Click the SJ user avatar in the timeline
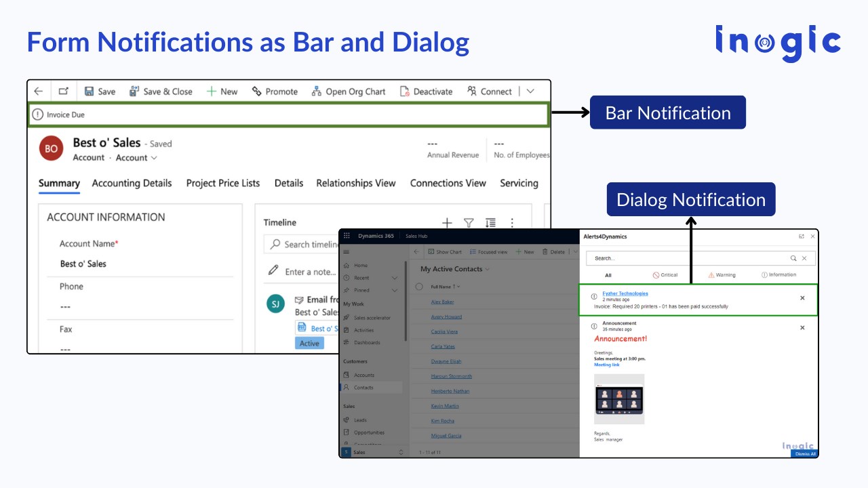 click(x=275, y=304)
